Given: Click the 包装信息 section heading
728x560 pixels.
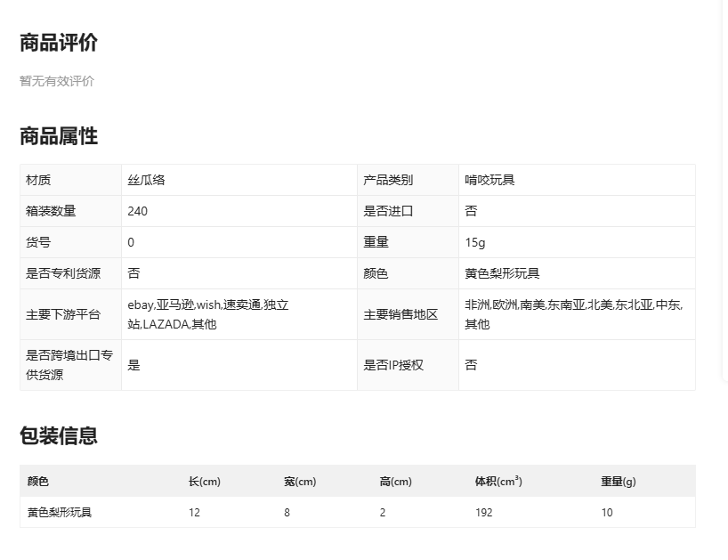Looking at the screenshot, I should pos(59,435).
